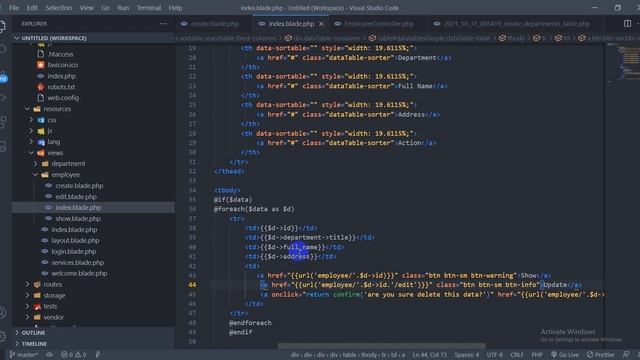This screenshot has height=360, width=640.
Task: Click the eye watch icon in status bar
Action: (x=49, y=355)
